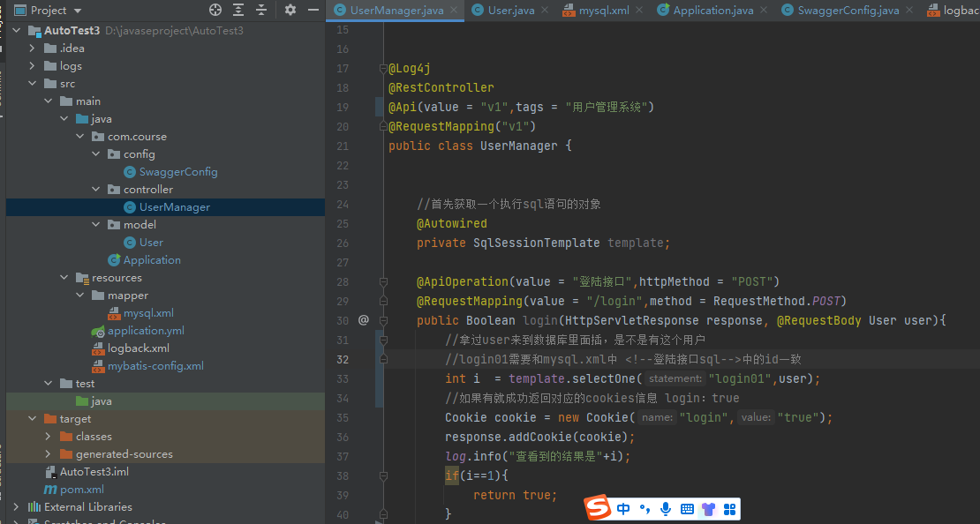Click the "login01" string on line 33
Viewport: 980px width, 524px height.
click(740, 378)
